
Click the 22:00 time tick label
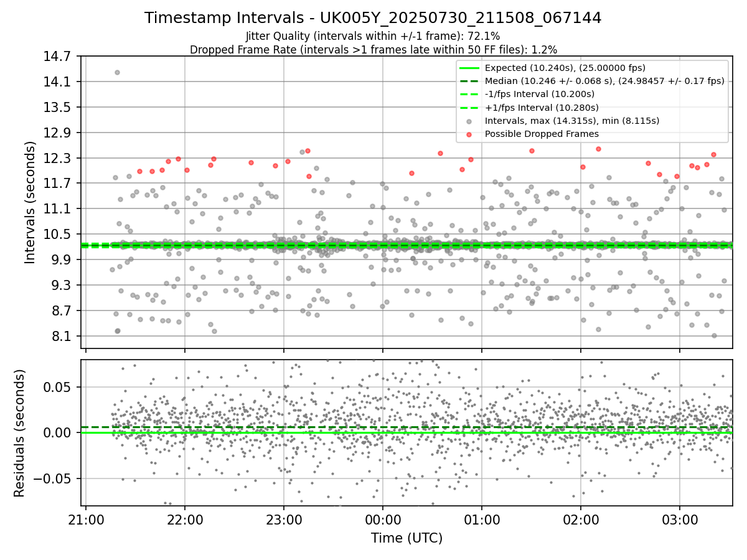(x=185, y=519)
